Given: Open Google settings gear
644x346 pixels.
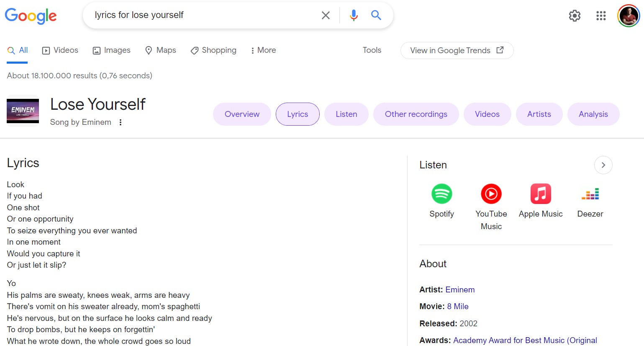Looking at the screenshot, I should (x=575, y=16).
